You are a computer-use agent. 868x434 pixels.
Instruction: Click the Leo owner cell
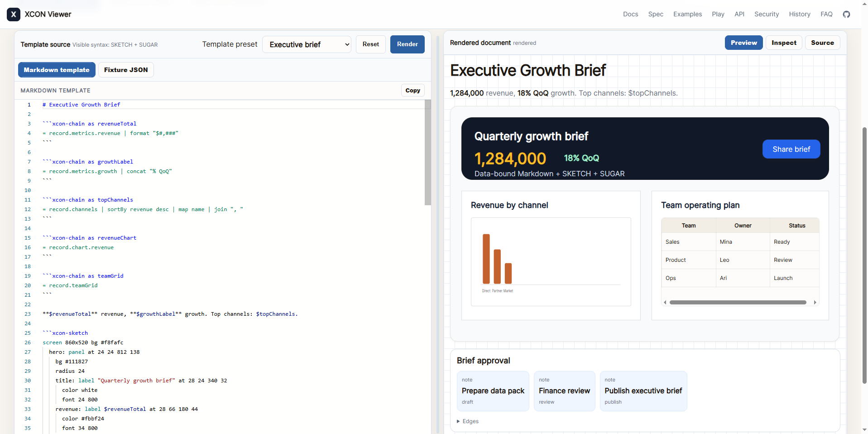pyautogui.click(x=743, y=260)
